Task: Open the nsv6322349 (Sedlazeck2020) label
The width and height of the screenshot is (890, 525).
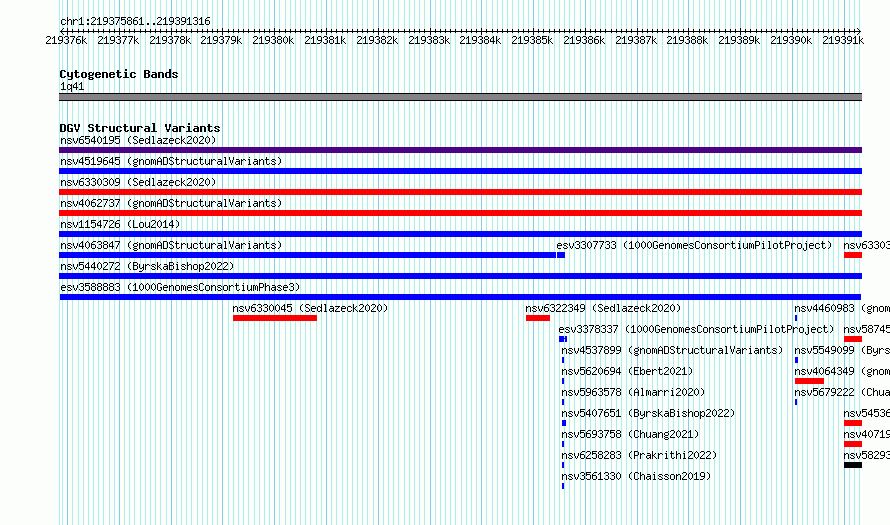Action: [603, 308]
